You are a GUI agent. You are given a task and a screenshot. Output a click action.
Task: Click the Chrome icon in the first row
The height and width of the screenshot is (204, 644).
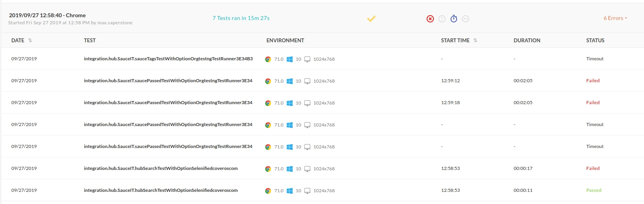(268, 59)
